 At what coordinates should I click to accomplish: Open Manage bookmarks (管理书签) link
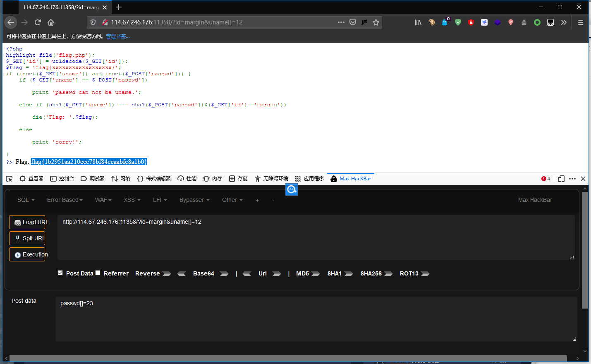(x=117, y=36)
